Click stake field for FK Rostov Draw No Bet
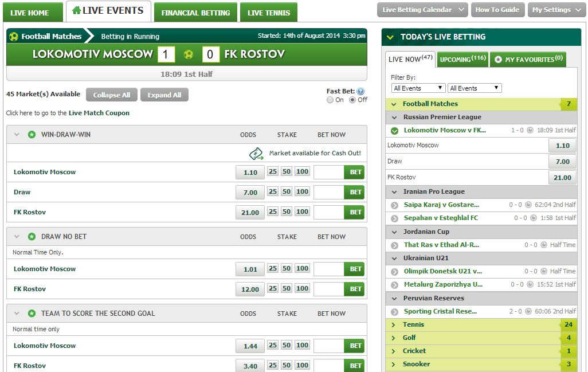The height and width of the screenshot is (372, 588). 329,289
